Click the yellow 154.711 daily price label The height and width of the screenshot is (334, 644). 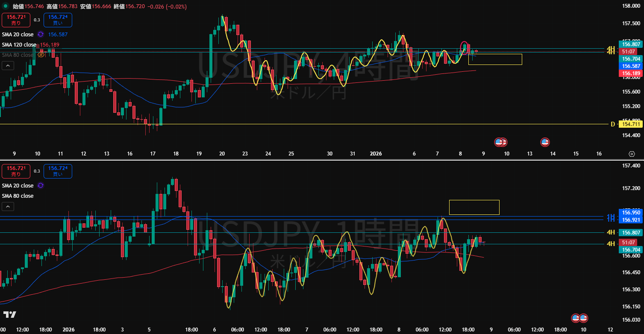pos(630,124)
